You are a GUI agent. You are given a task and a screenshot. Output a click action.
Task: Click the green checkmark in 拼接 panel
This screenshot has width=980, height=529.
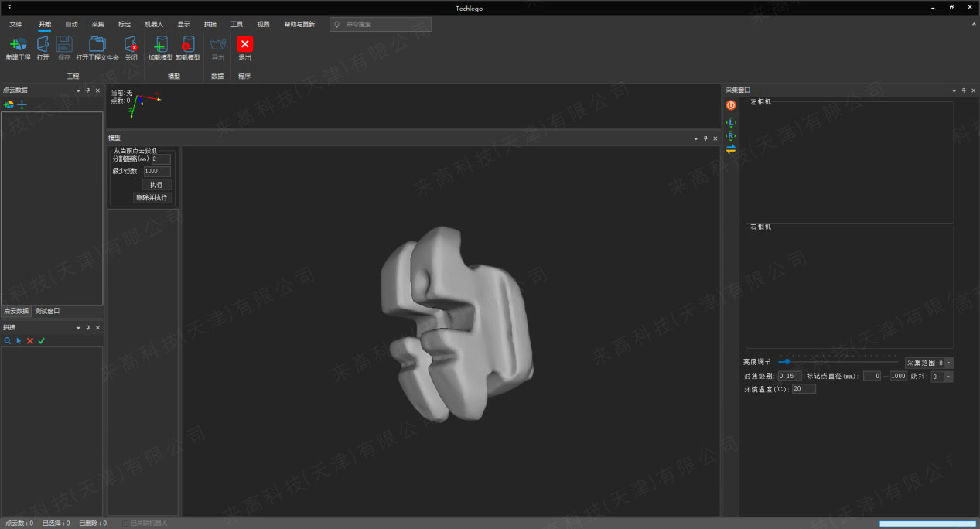(x=42, y=340)
